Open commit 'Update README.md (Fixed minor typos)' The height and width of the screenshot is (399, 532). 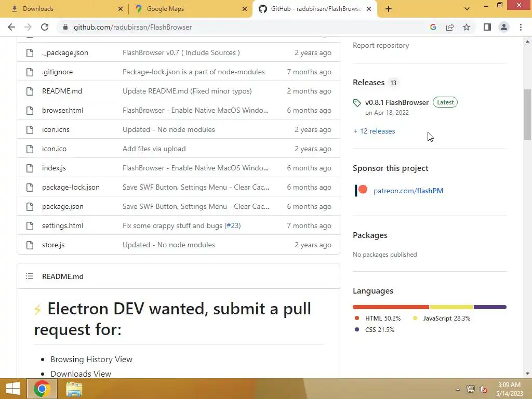click(x=187, y=91)
